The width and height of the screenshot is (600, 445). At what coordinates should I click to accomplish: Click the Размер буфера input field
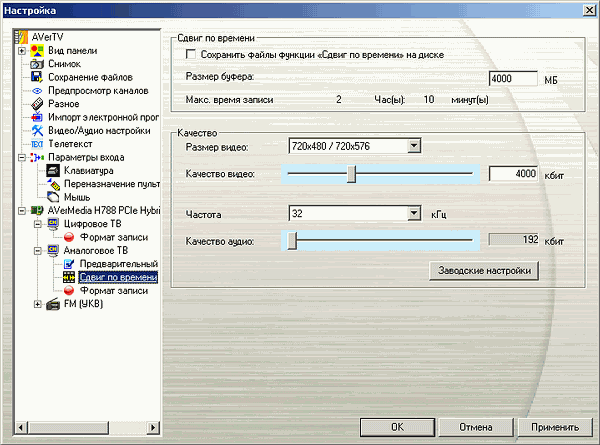pos(513,79)
